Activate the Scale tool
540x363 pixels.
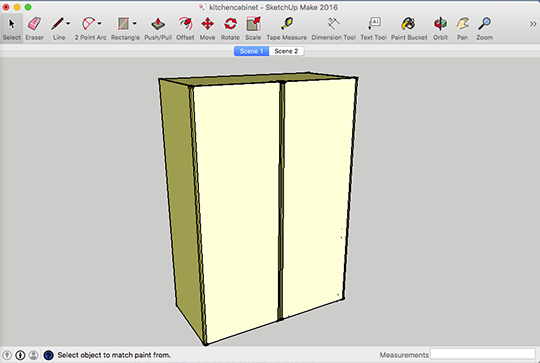tap(253, 28)
